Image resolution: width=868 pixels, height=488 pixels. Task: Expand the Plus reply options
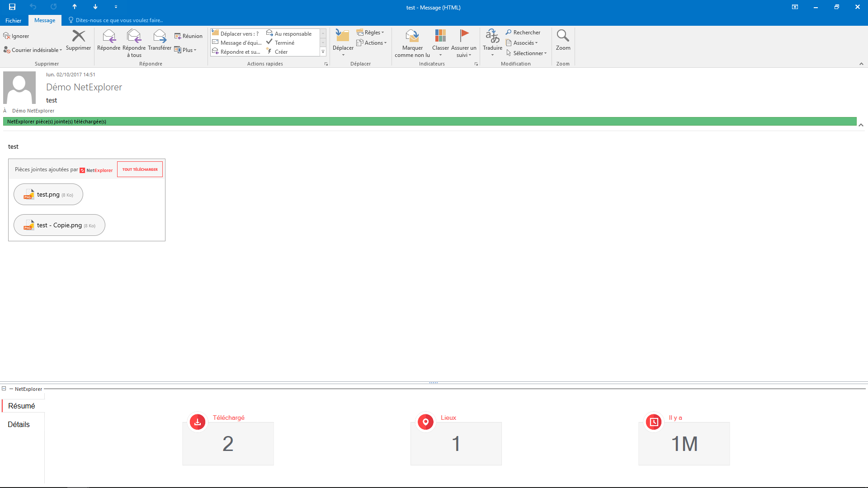185,50
